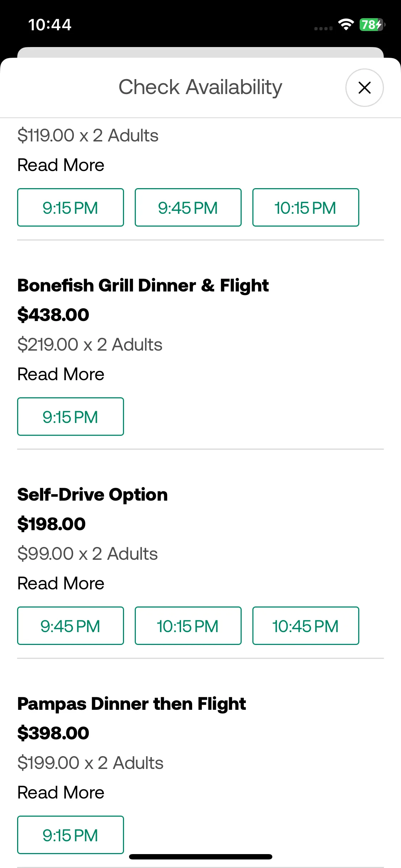Expand Read More for Self-Drive Option

tap(61, 584)
